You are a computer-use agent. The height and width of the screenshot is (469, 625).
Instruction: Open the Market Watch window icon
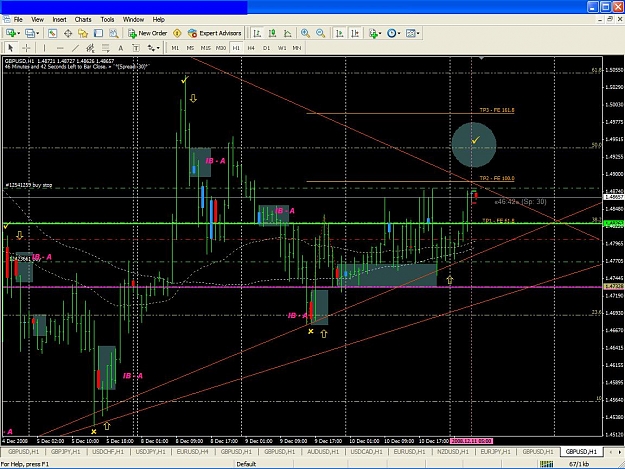point(52,33)
